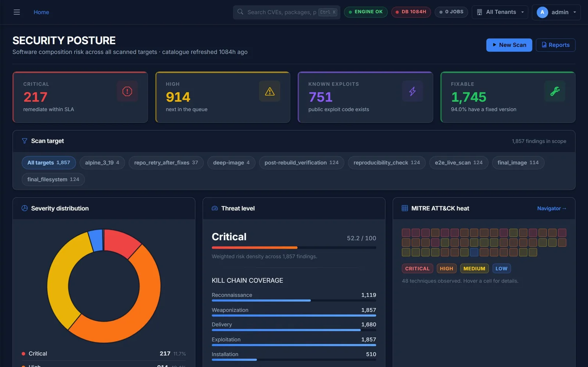The image size is (588, 367).
Task: Filter by e2e_live_scan target
Action: (459, 163)
